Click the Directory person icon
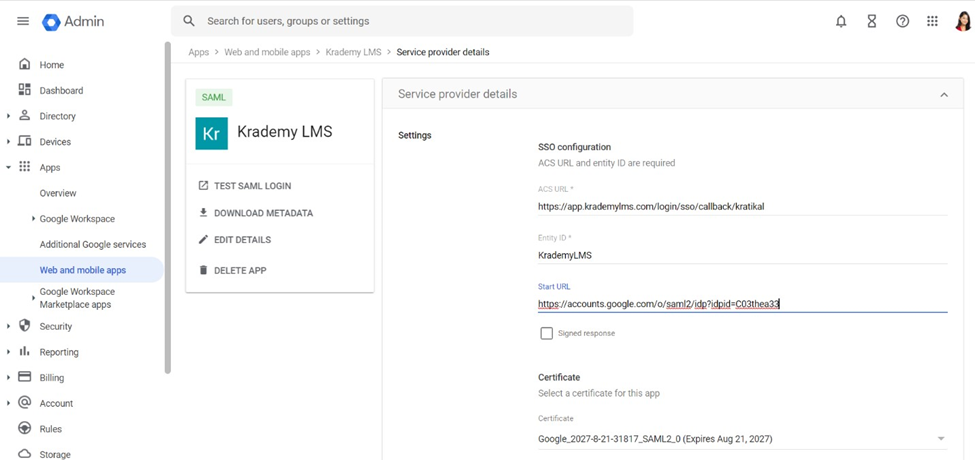Image resolution: width=975 pixels, height=460 pixels. pyautogui.click(x=25, y=115)
